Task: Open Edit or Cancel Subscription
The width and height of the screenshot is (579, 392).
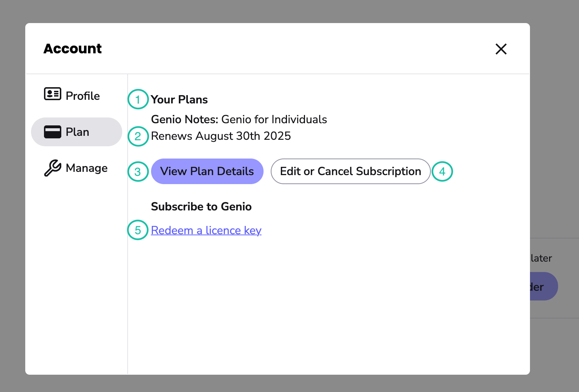Action: coord(350,171)
